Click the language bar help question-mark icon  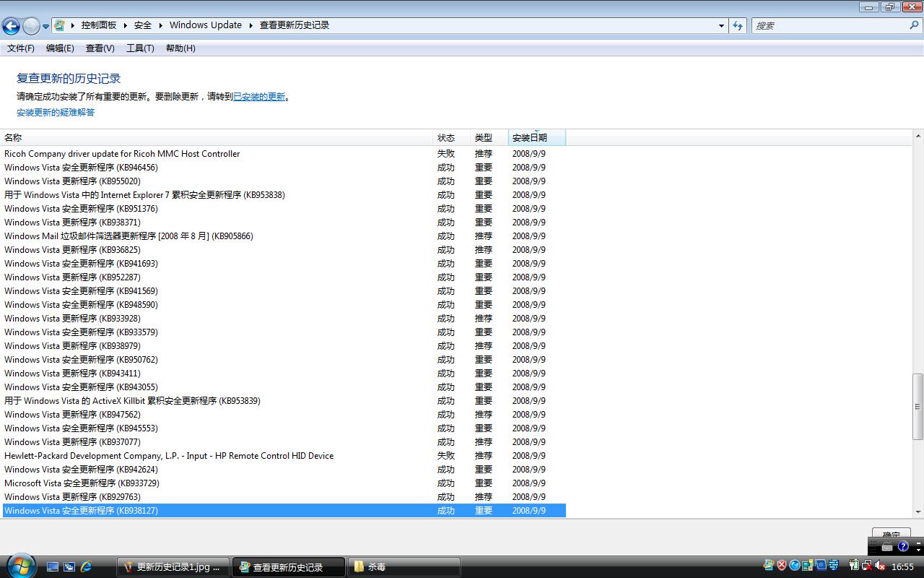(903, 547)
